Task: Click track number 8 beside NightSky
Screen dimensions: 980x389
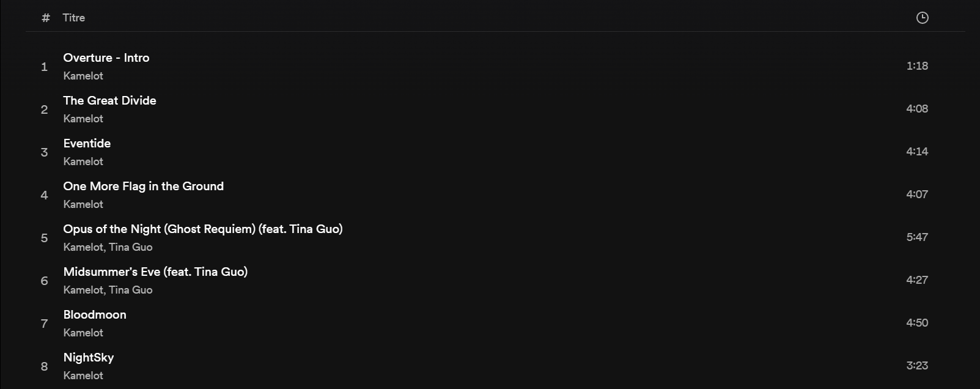Action: tap(44, 366)
